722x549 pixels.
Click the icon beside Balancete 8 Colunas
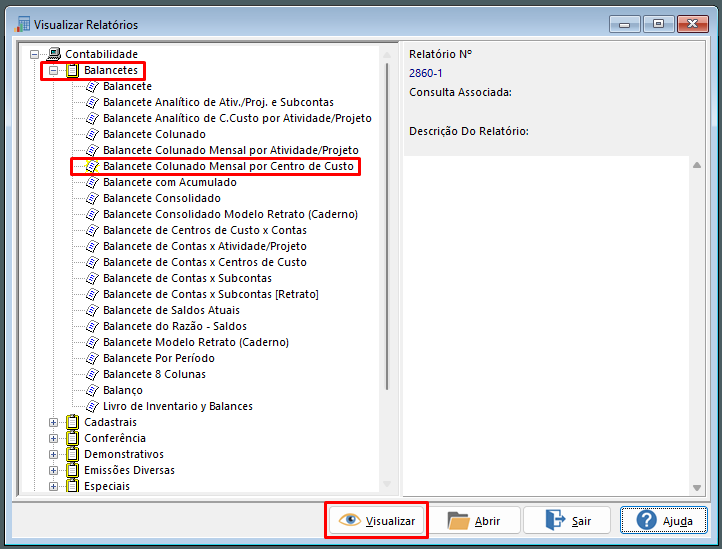[x=93, y=374]
